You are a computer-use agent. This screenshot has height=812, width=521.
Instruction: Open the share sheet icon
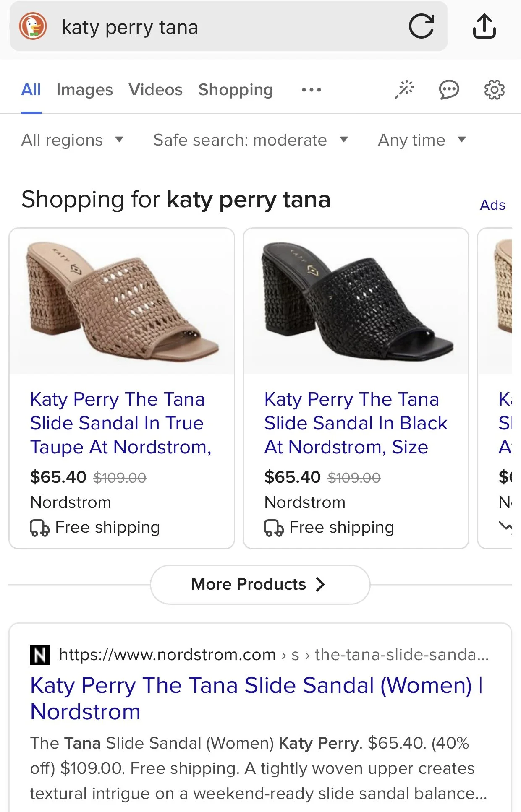pos(484,26)
